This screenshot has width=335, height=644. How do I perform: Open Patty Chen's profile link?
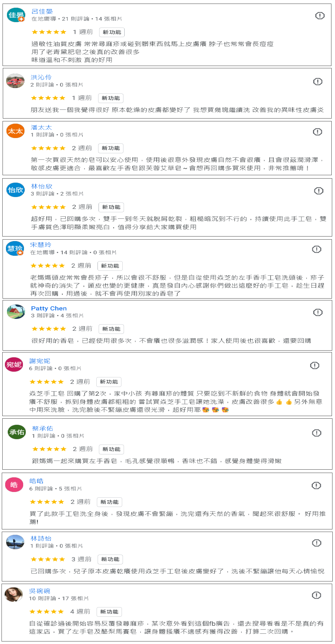coord(49,308)
